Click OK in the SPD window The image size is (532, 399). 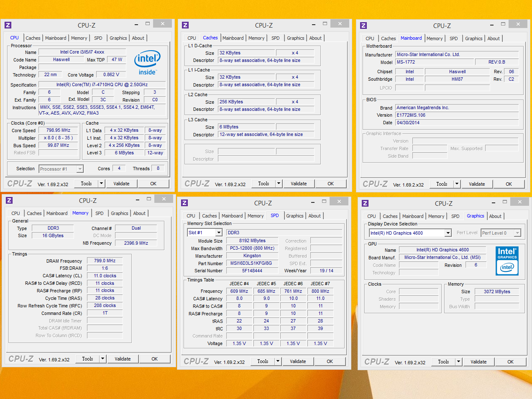coord(330,361)
